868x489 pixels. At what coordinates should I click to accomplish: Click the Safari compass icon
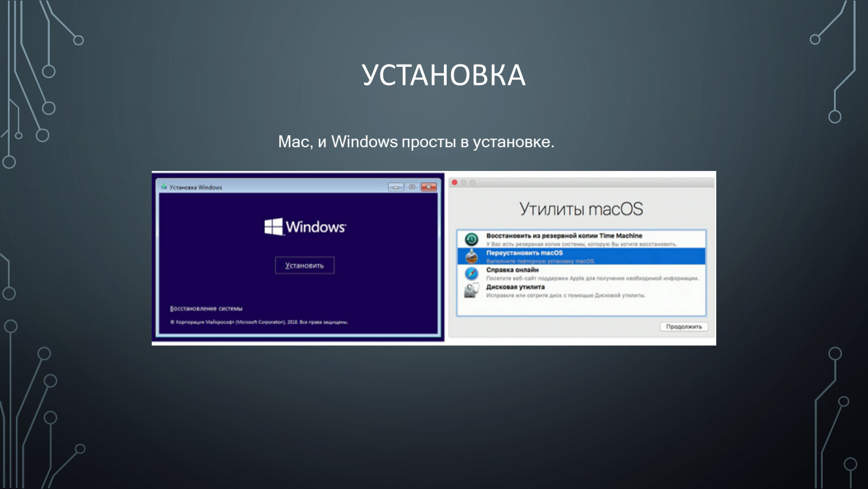tap(471, 274)
